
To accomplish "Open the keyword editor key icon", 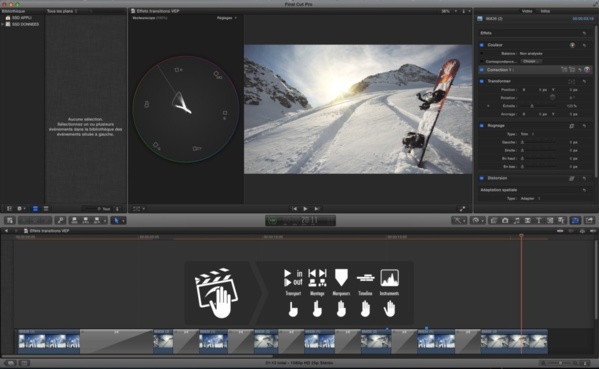I will (60, 220).
